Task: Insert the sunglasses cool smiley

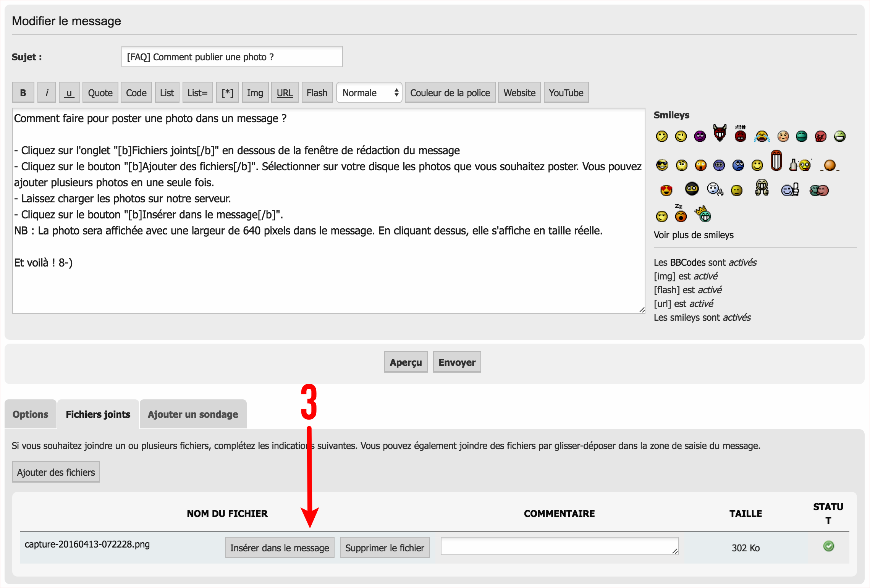Action: 662,165
